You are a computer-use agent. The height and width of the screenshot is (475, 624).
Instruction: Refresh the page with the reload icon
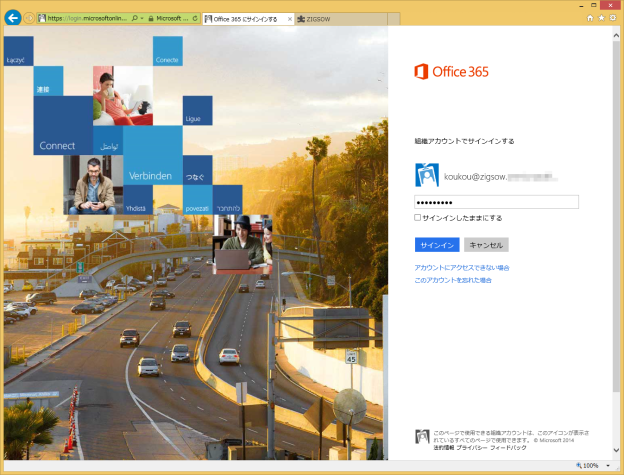[x=195, y=18]
